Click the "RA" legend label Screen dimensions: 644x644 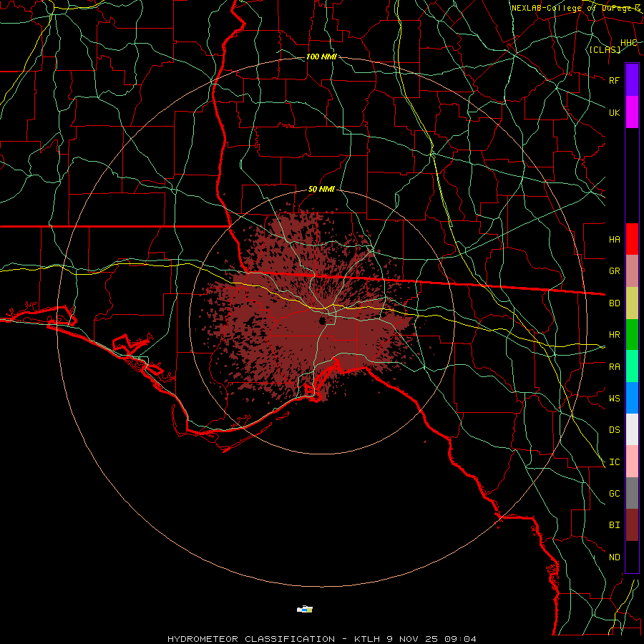pyautogui.click(x=614, y=367)
